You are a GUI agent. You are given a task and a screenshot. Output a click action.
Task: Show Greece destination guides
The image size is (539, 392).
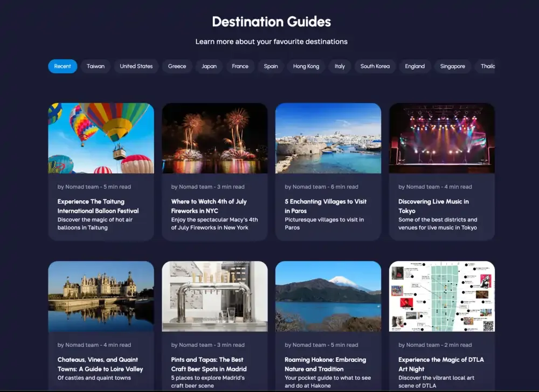(x=177, y=66)
